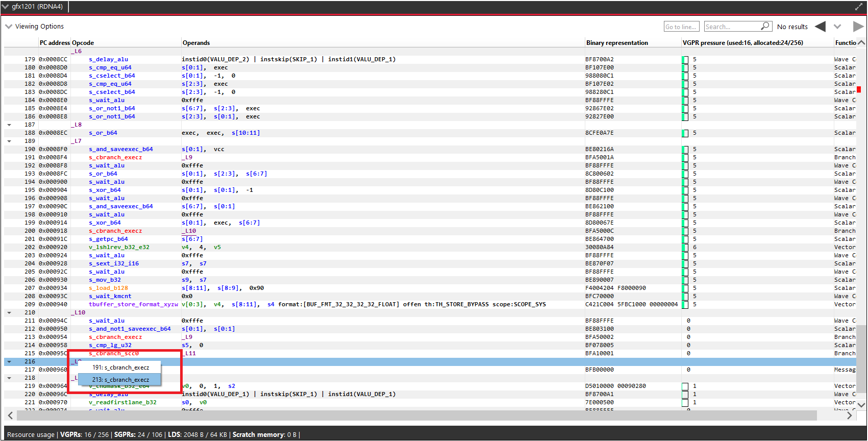Click the horizontal scrollbar right arrow

click(x=849, y=415)
